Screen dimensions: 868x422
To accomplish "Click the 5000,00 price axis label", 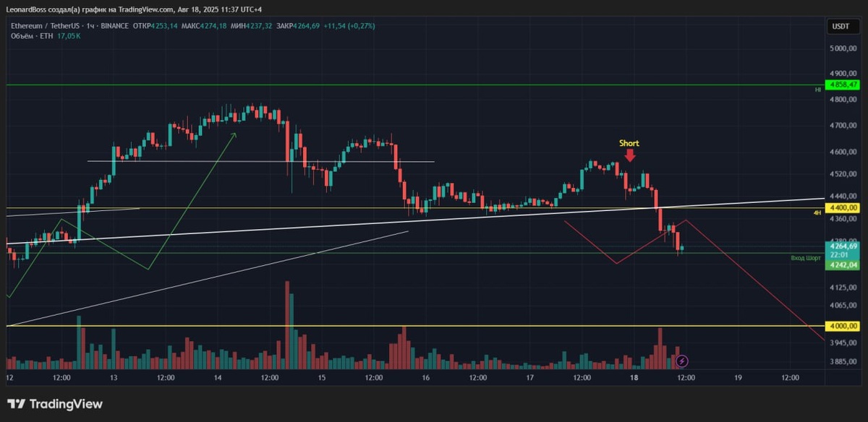I will coord(844,48).
